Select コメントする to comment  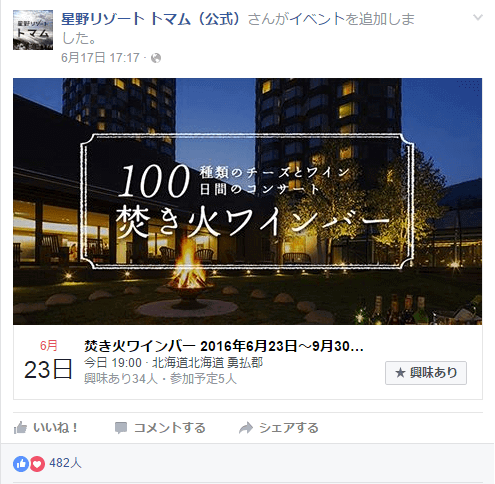[169, 428]
